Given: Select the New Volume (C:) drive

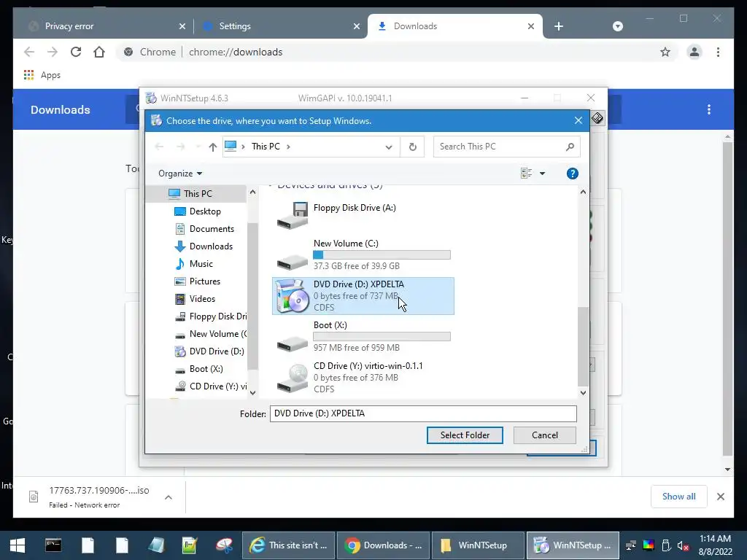Looking at the screenshot, I should (363, 254).
